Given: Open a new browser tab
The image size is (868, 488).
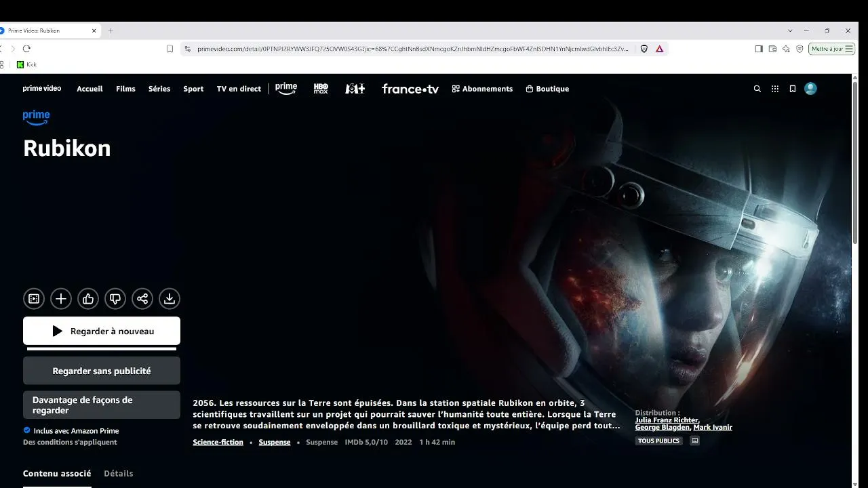Looking at the screenshot, I should pos(111,30).
